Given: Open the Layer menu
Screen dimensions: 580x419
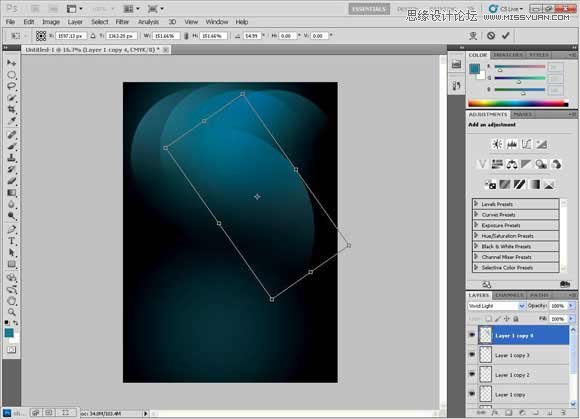Looking at the screenshot, I should coord(75,22).
